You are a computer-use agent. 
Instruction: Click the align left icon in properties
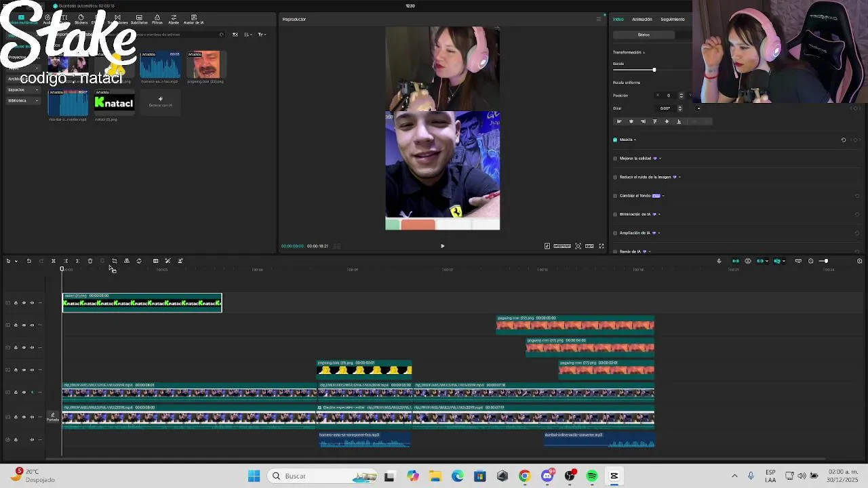pyautogui.click(x=618, y=121)
